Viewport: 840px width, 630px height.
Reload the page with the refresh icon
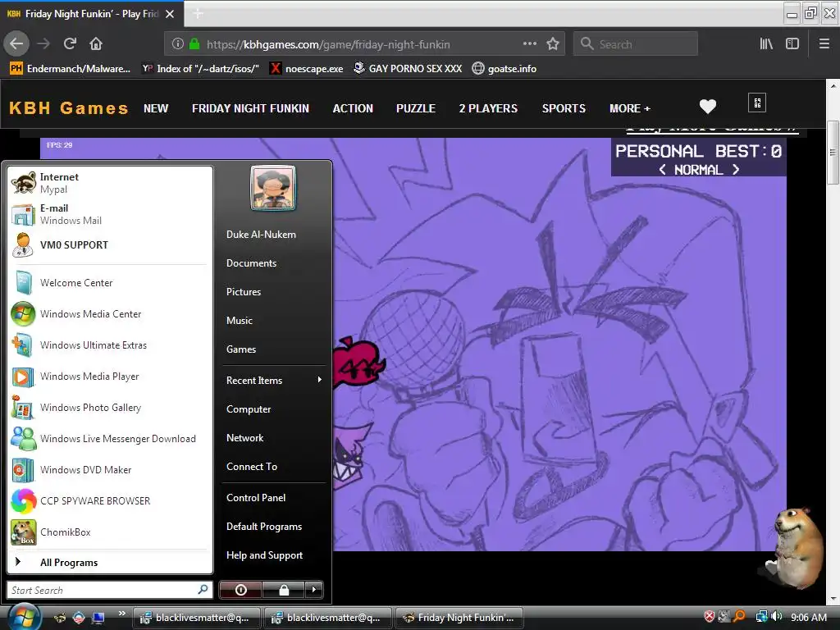point(70,44)
